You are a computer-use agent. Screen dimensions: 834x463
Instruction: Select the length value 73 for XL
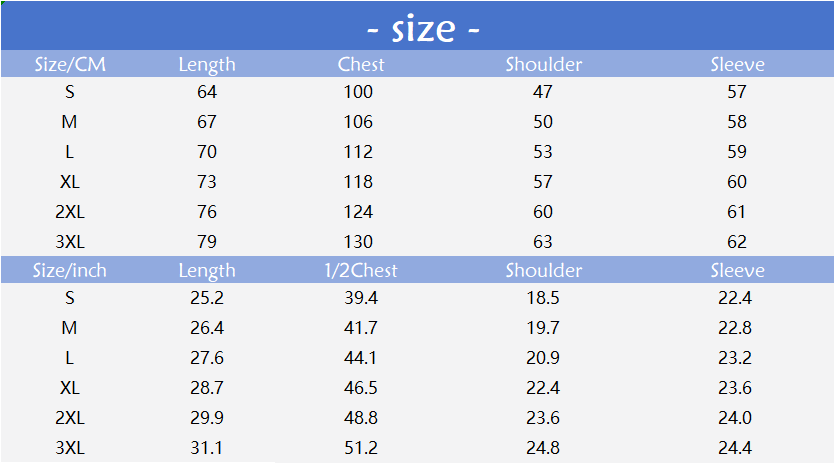tap(207, 182)
